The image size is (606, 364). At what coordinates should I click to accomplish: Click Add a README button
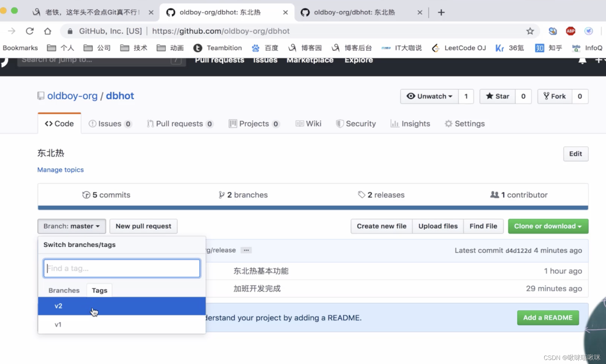tap(548, 318)
